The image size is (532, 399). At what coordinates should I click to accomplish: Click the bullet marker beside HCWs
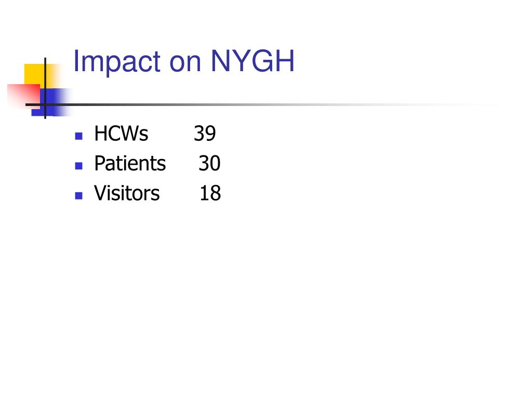pos(79,136)
